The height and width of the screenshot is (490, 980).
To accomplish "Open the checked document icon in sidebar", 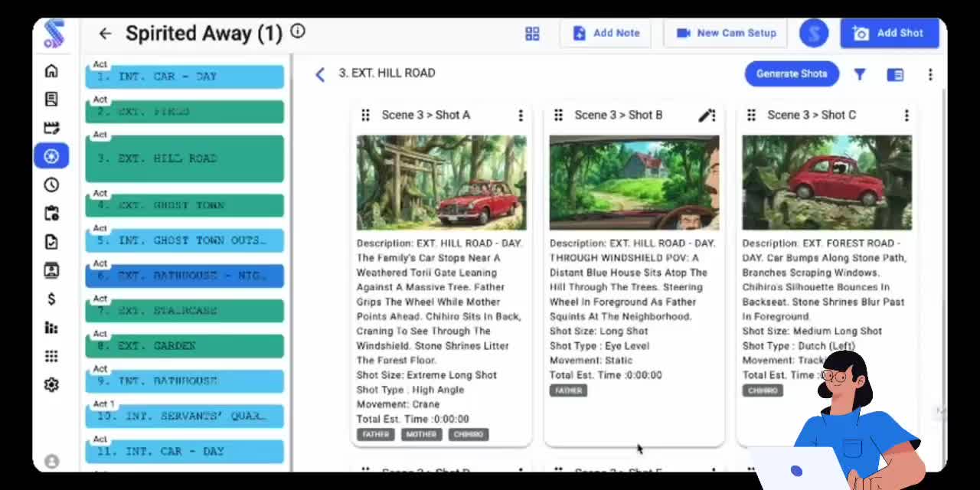I will click(x=51, y=242).
